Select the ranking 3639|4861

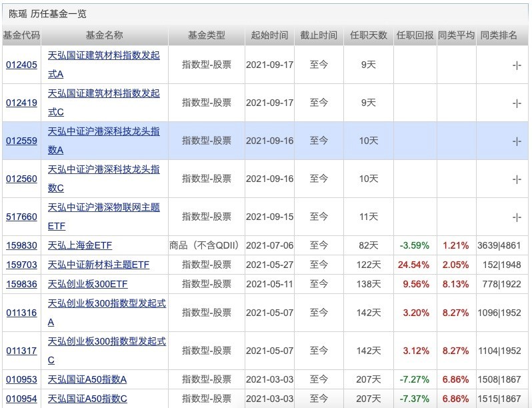(499, 245)
